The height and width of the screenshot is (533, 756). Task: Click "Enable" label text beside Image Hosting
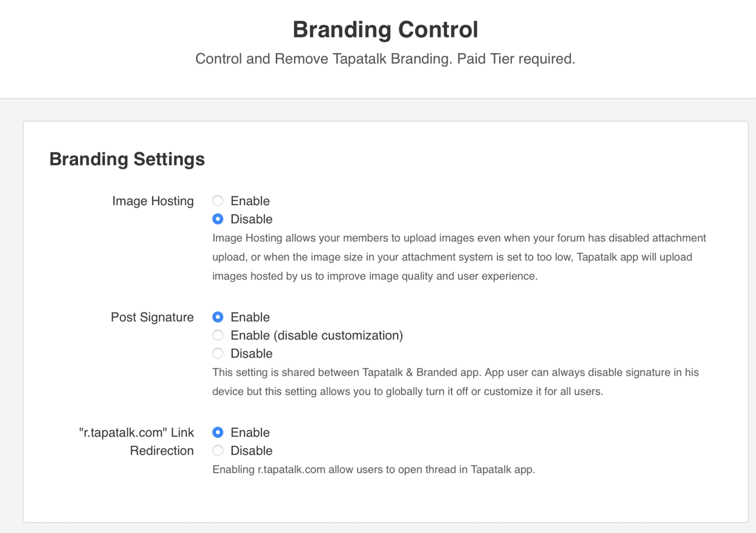pos(250,201)
